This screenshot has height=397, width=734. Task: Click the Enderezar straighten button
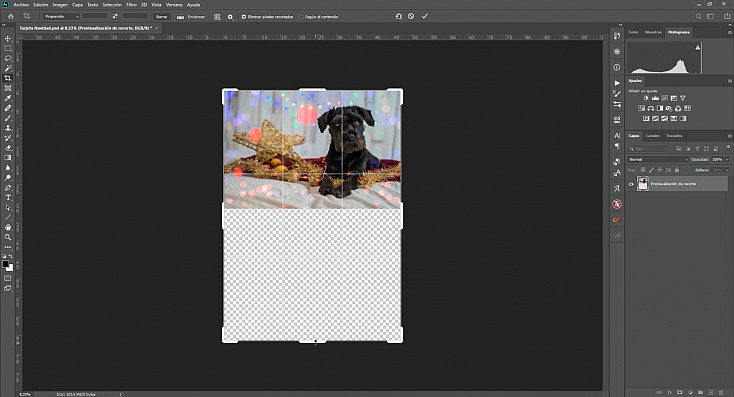191,17
